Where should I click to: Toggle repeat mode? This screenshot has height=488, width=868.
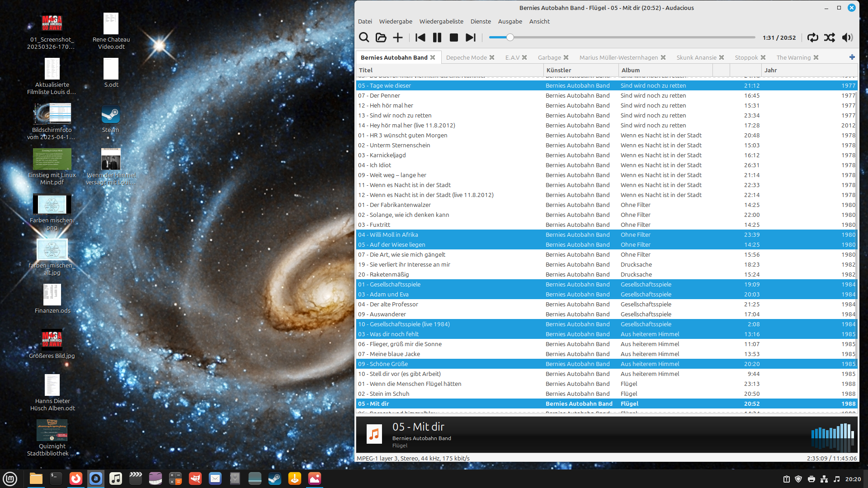812,38
